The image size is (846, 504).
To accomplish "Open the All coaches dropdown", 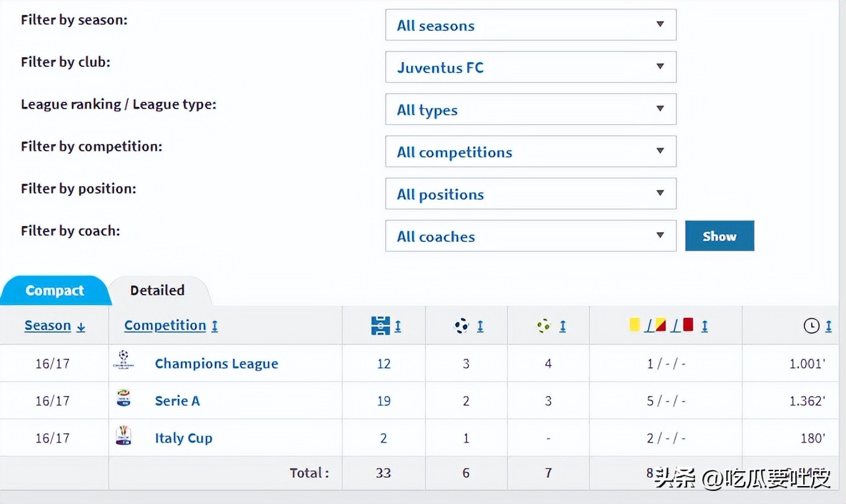I will click(x=530, y=236).
